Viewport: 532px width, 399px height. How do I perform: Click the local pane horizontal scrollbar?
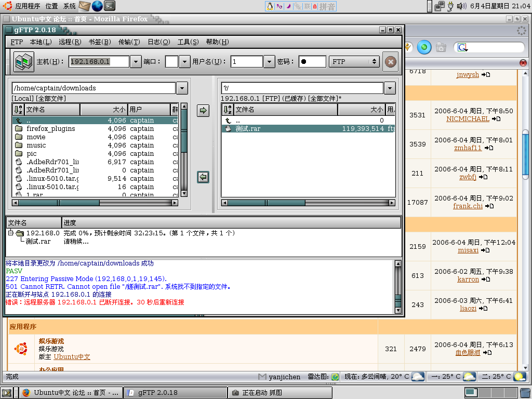pyautogui.click(x=95, y=203)
